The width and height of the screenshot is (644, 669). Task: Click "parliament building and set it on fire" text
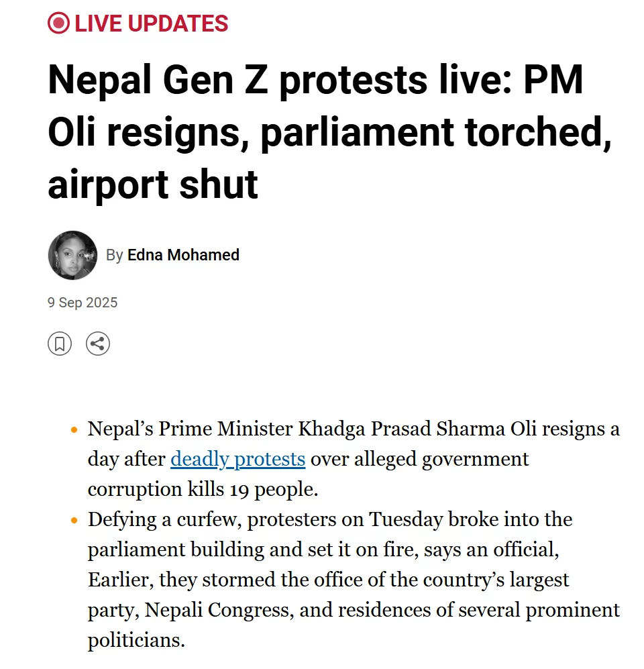(254, 550)
